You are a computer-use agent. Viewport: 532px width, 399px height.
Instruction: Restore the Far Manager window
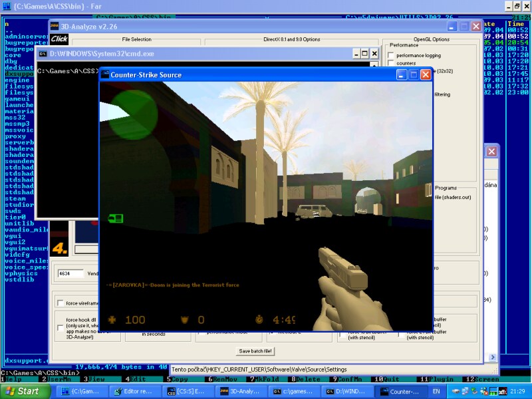pos(517,6)
